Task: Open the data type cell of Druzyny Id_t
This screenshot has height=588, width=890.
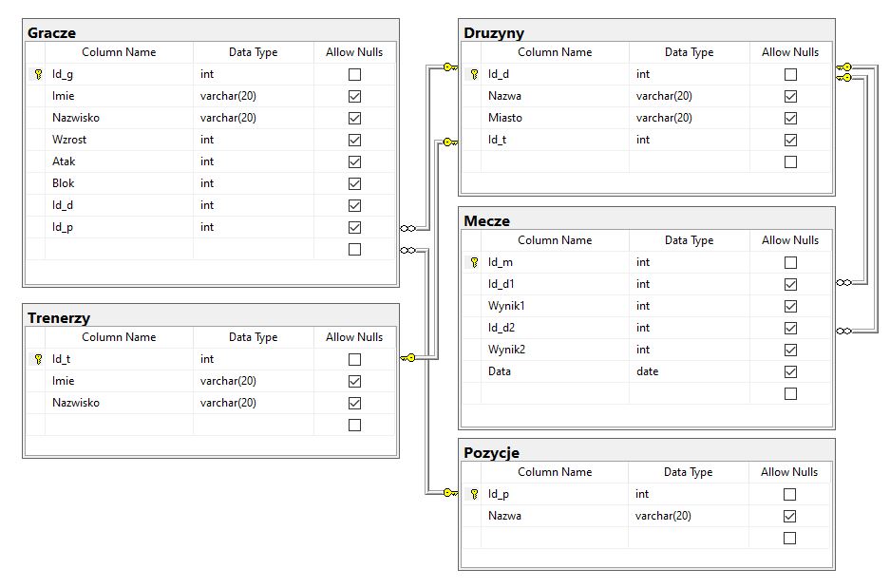Action: tap(689, 140)
